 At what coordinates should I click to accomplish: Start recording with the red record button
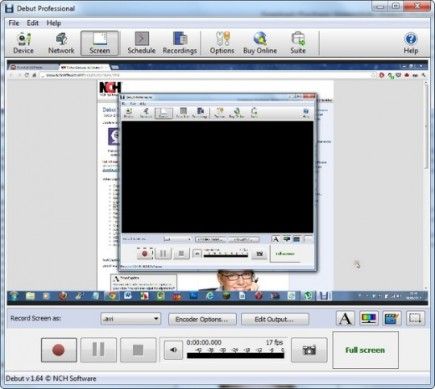click(59, 350)
